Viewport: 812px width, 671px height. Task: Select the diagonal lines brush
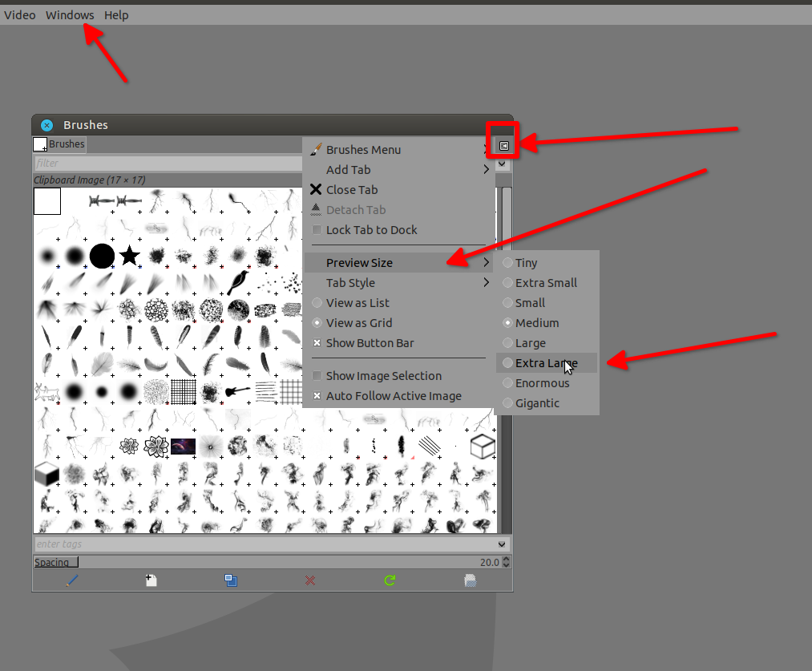(x=430, y=445)
